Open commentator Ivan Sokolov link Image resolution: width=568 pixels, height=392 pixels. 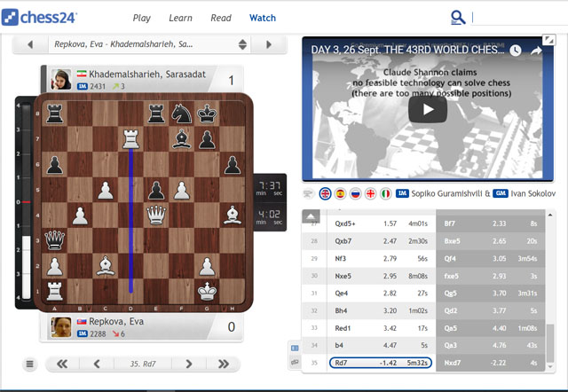(532, 193)
